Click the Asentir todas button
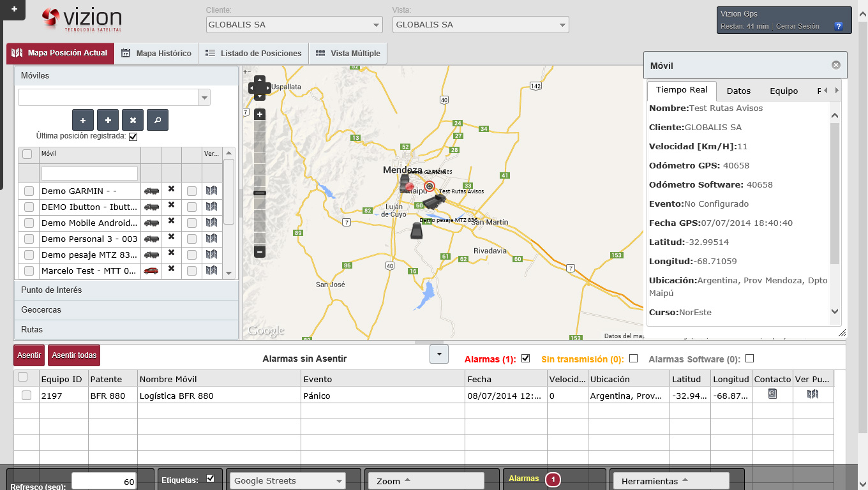 tap(74, 355)
